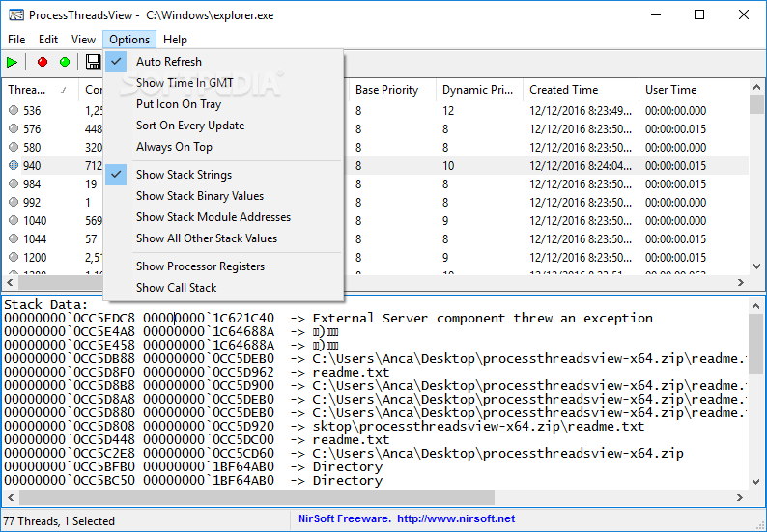
Task: Click the status icon of thread 1044
Action: click(x=14, y=239)
